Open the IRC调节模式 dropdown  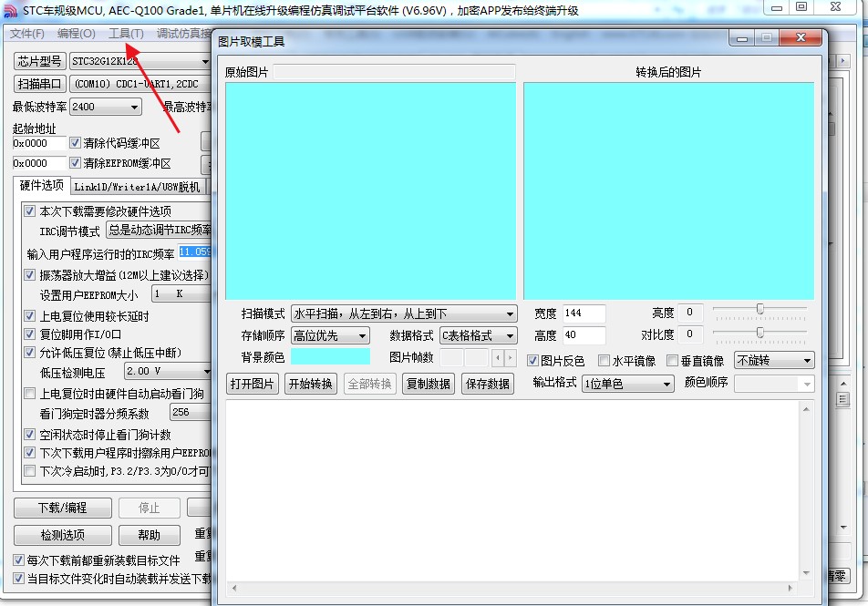[159, 230]
